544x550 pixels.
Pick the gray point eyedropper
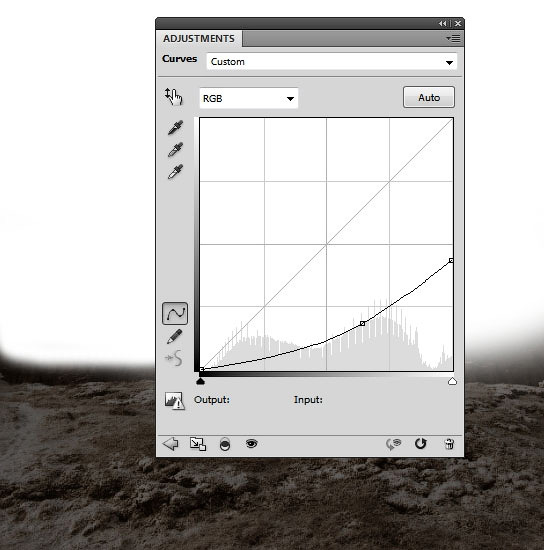[175, 149]
